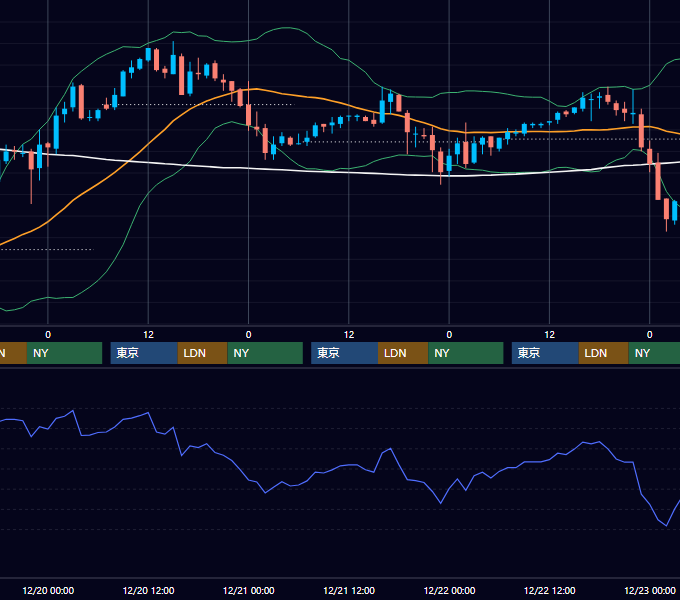680x600 pixels.
Task: Click the white long-term moving average line
Action: coord(347,172)
